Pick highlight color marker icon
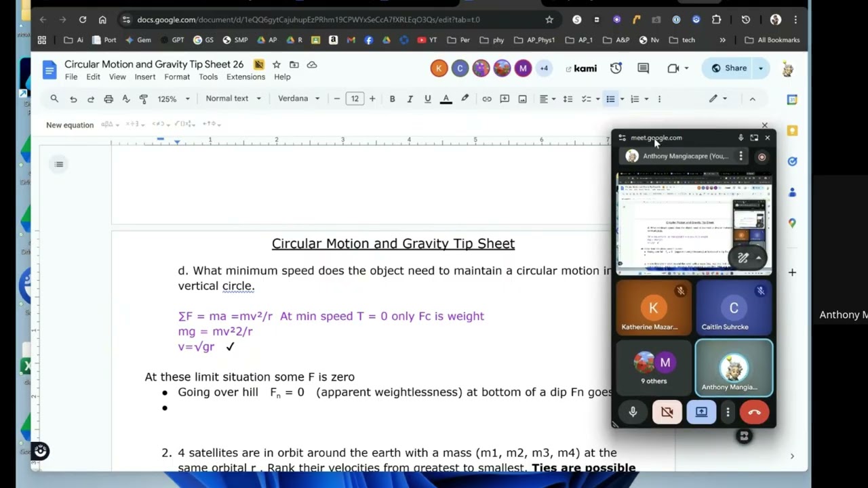 tap(465, 99)
